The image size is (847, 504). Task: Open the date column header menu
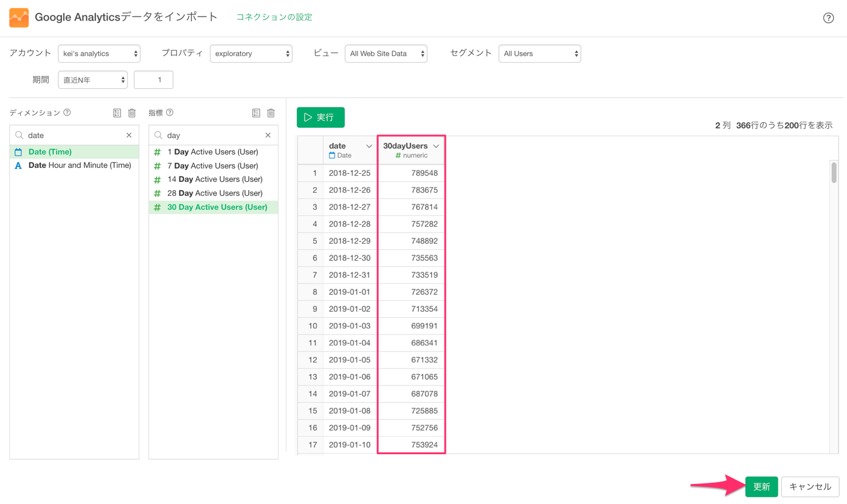(x=369, y=146)
